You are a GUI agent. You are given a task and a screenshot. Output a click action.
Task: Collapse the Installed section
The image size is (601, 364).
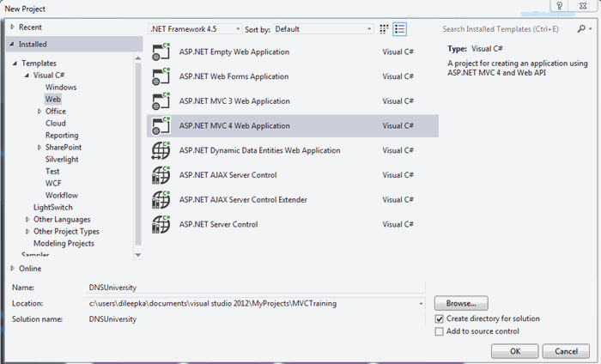click(12, 44)
